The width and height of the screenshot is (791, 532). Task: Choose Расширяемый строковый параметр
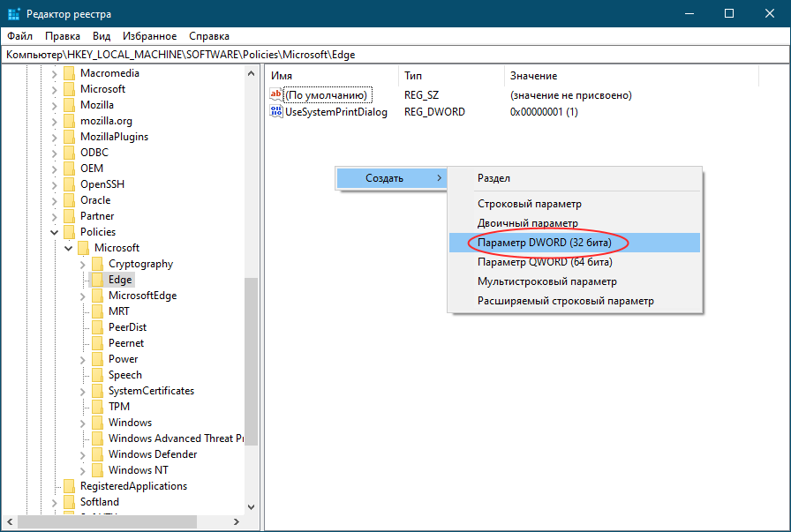(x=574, y=301)
